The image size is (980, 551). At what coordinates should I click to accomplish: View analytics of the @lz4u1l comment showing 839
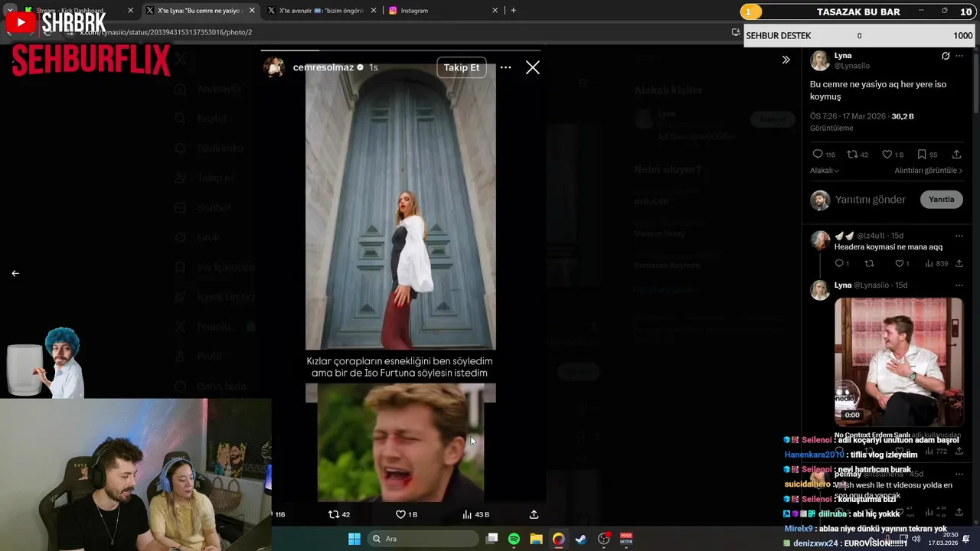[936, 263]
